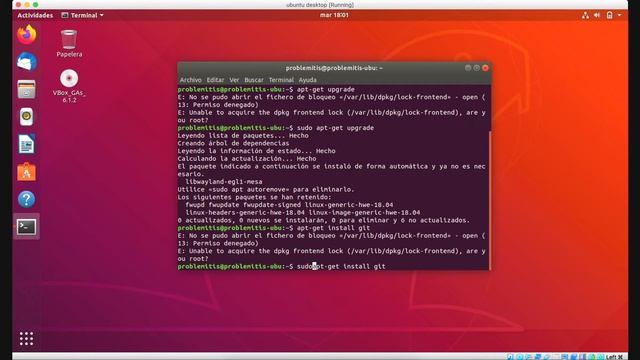The height and width of the screenshot is (360, 640).
Task: Open the clock showing mar 18:01
Action: (x=334, y=15)
